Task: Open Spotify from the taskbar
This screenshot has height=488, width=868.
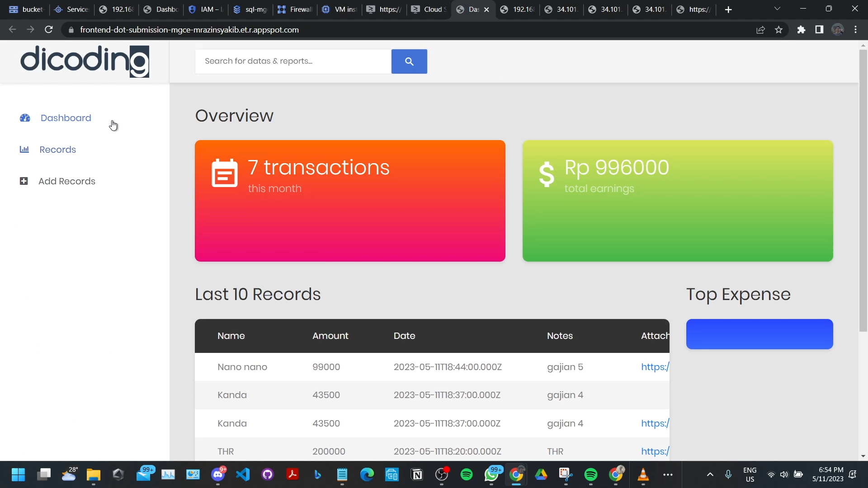Action: point(467,474)
